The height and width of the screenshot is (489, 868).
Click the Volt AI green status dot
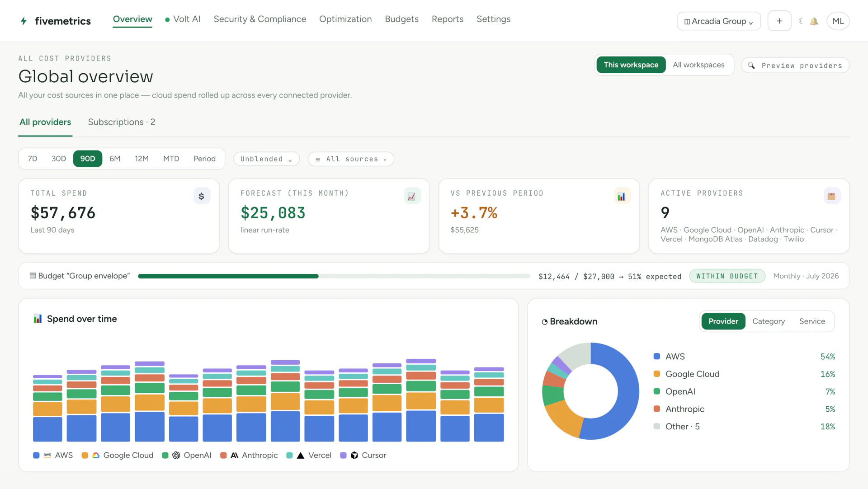tap(167, 19)
